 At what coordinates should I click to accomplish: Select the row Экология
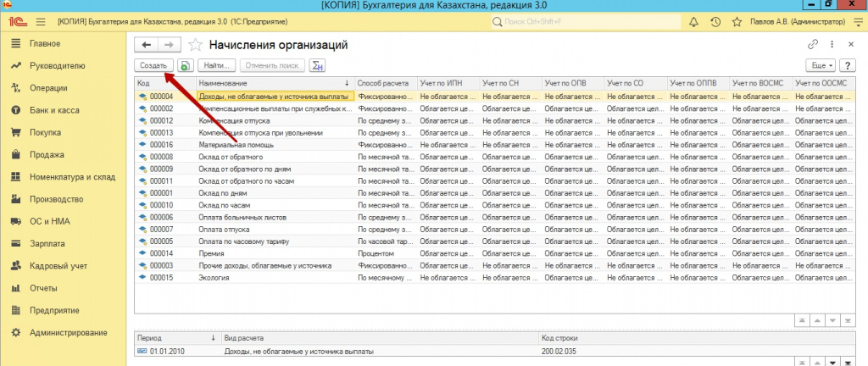point(495,278)
